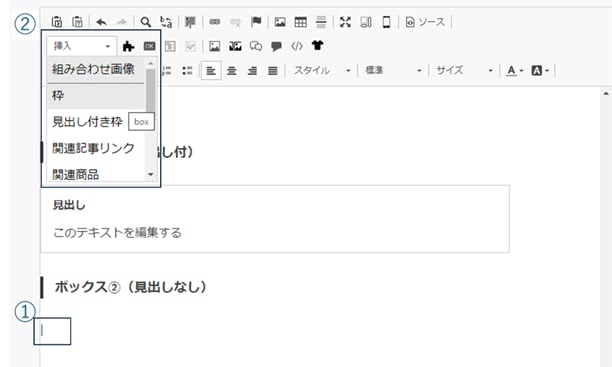
Task: Click the ボックス②（見出しなし） heading
Action: coord(131,287)
